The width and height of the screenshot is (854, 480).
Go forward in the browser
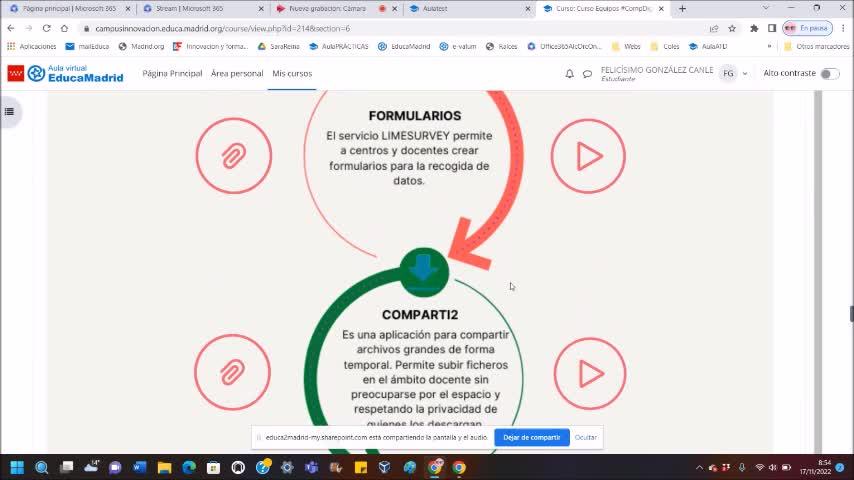[x=28, y=28]
